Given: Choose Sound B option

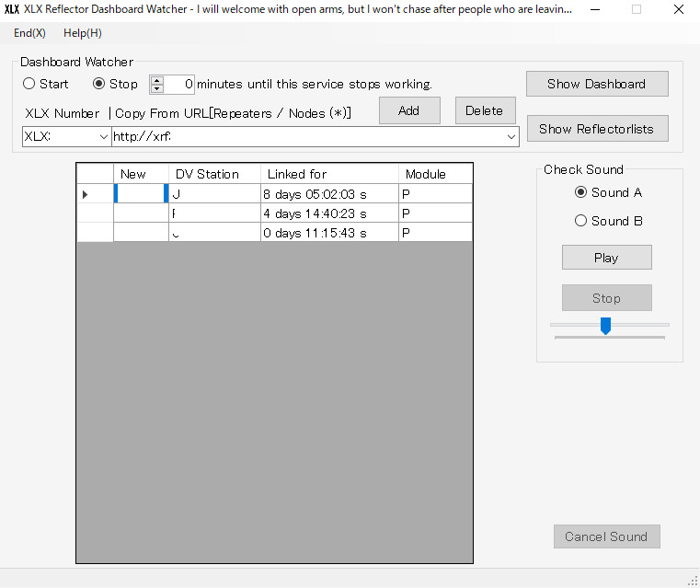Looking at the screenshot, I should point(580,221).
